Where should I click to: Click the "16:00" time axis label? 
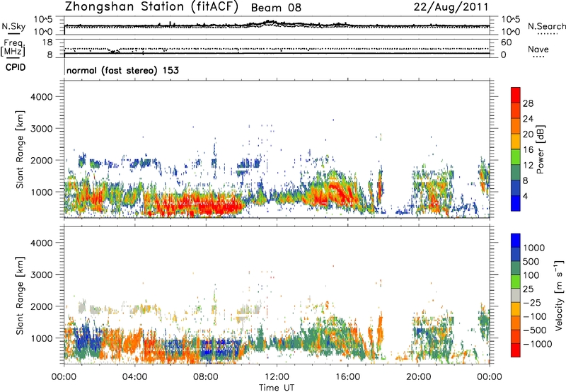pos(347,377)
